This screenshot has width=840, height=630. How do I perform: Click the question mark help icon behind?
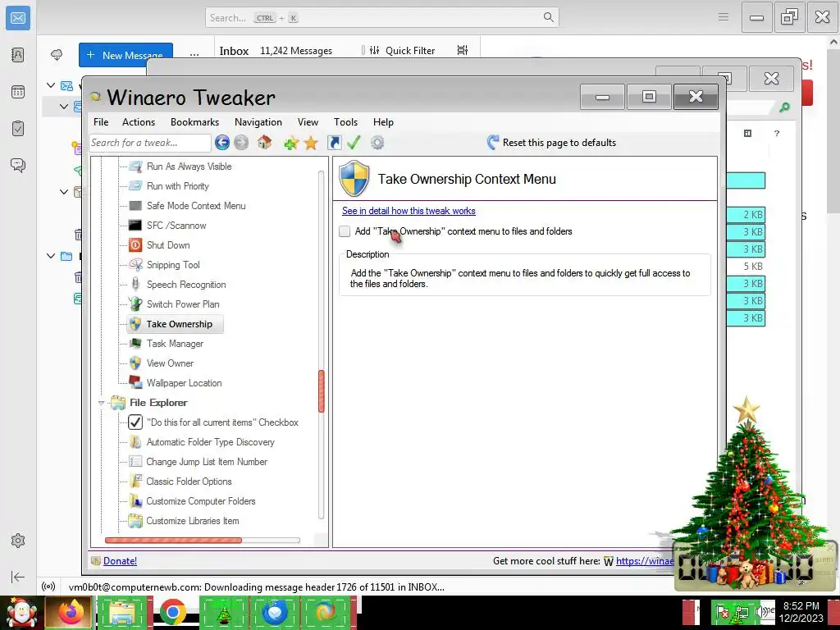click(x=777, y=134)
